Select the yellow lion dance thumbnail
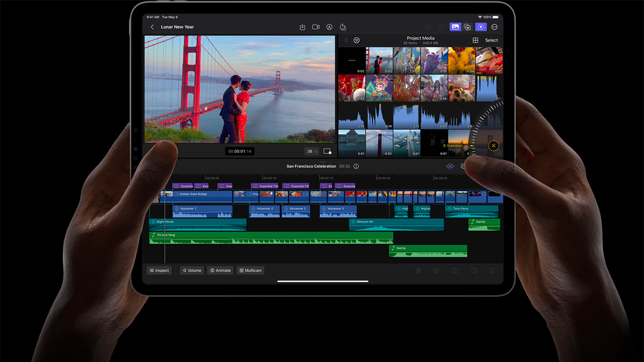 [461, 61]
